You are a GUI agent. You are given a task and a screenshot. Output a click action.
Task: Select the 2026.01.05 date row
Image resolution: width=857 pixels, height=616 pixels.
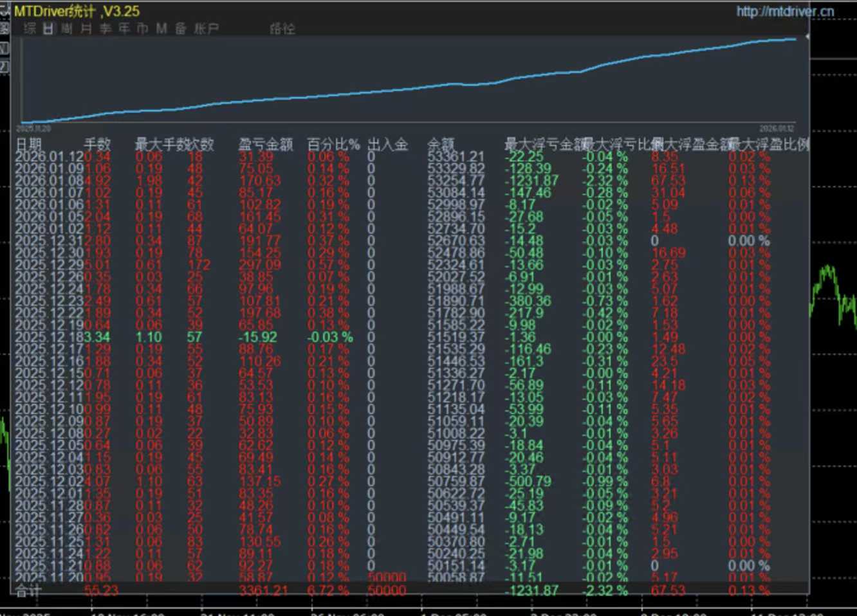[49, 217]
